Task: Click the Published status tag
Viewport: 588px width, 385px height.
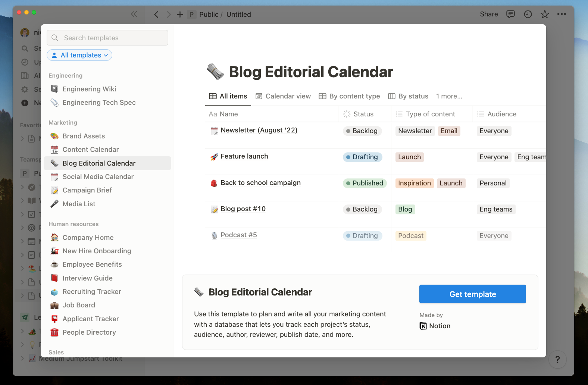Action: click(x=365, y=183)
